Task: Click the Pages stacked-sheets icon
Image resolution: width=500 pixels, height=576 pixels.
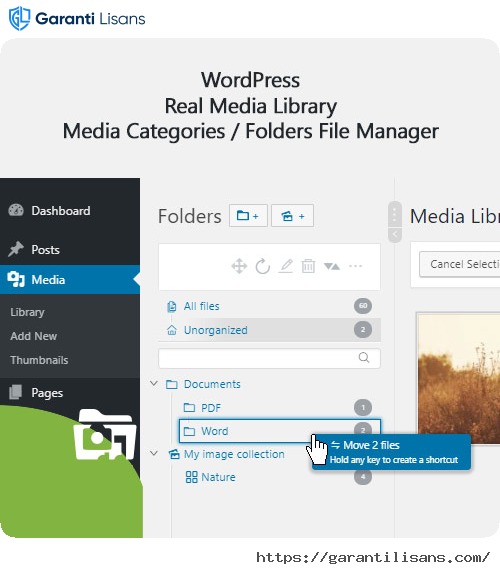Action: point(15,392)
